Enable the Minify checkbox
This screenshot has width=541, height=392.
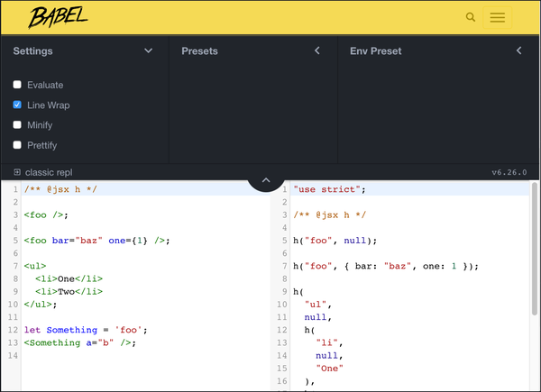[x=17, y=124]
